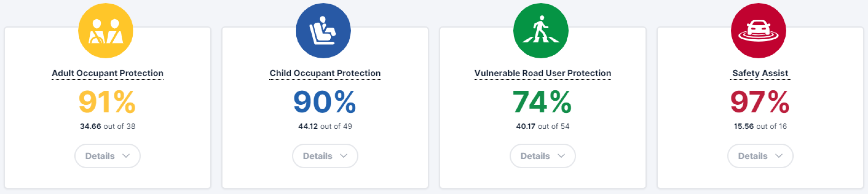Screen dimensions: 868x194
Task: Expand Details under Vulnerable Road User Protection
Action: click(x=543, y=156)
